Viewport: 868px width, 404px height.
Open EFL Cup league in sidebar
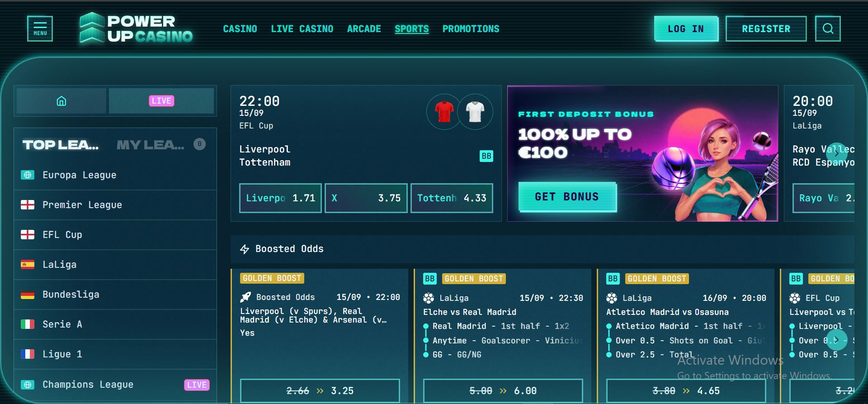point(115,235)
